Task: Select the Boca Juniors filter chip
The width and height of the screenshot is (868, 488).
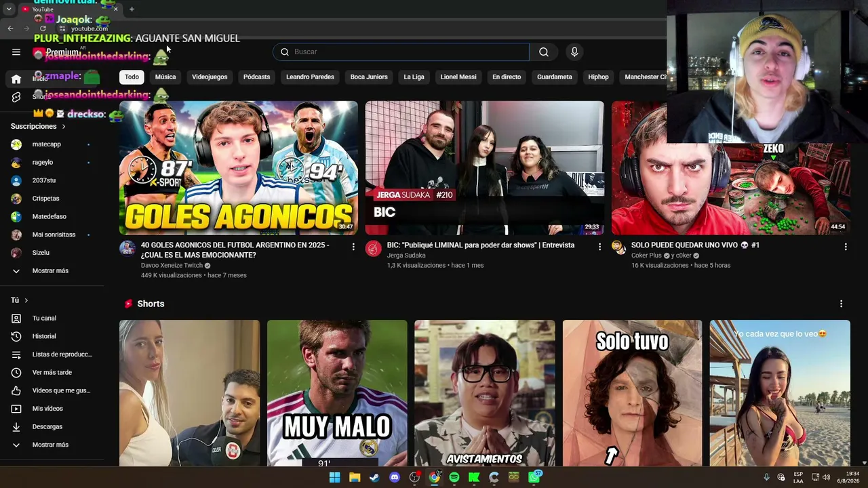Action: (x=369, y=77)
